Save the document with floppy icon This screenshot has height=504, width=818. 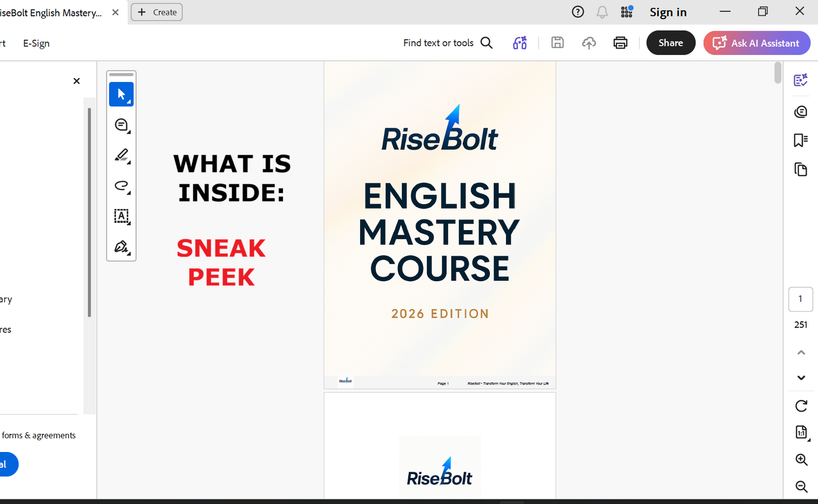pyautogui.click(x=558, y=43)
